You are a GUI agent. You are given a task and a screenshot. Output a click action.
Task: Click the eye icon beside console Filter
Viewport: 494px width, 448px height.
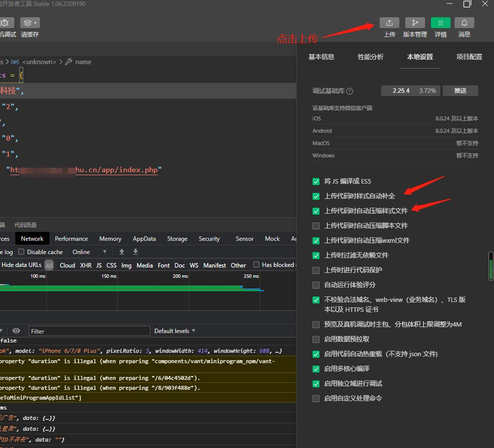(x=16, y=331)
